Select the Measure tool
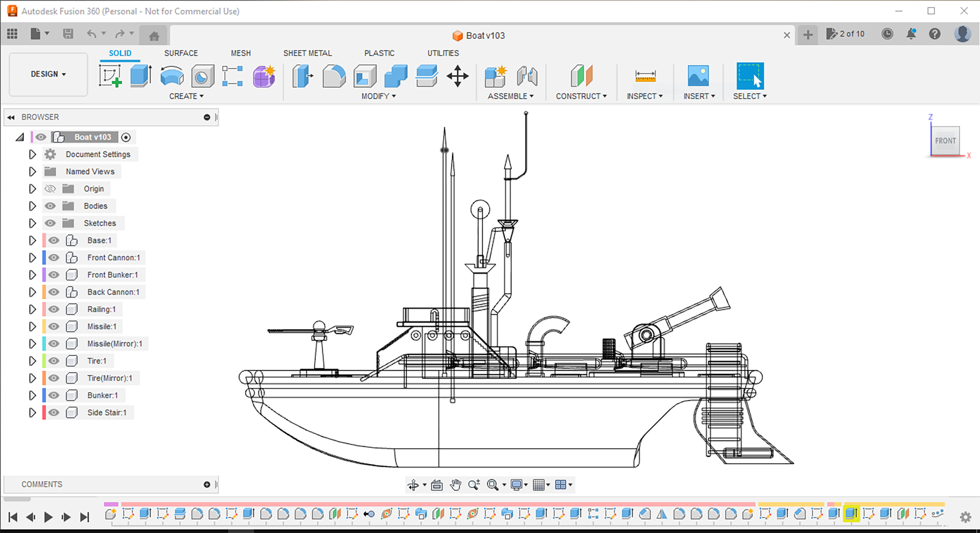The height and width of the screenshot is (533, 980). [x=645, y=76]
